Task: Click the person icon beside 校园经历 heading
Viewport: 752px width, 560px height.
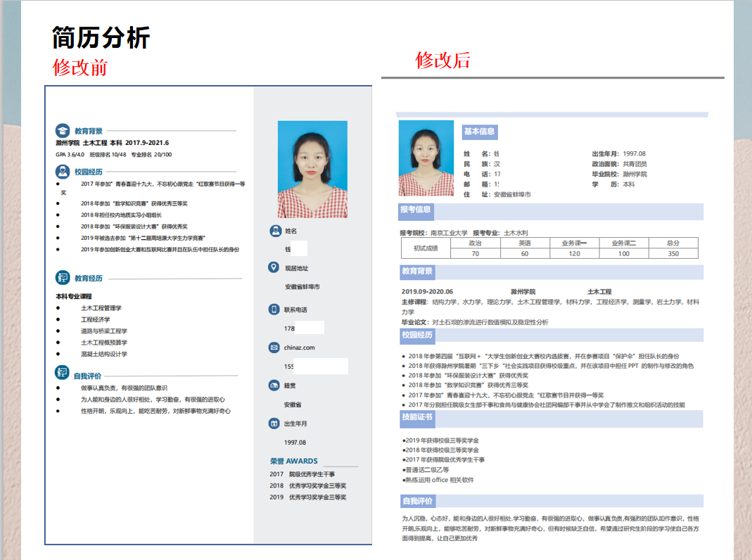Action: click(x=63, y=171)
